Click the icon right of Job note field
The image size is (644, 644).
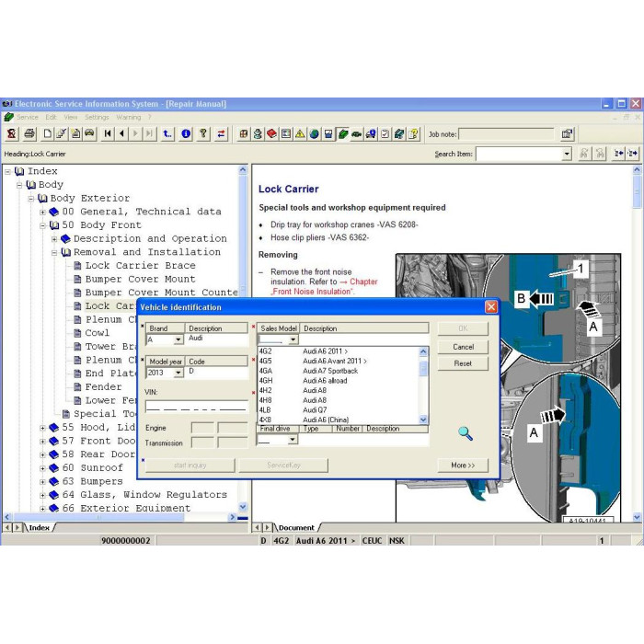click(x=568, y=134)
